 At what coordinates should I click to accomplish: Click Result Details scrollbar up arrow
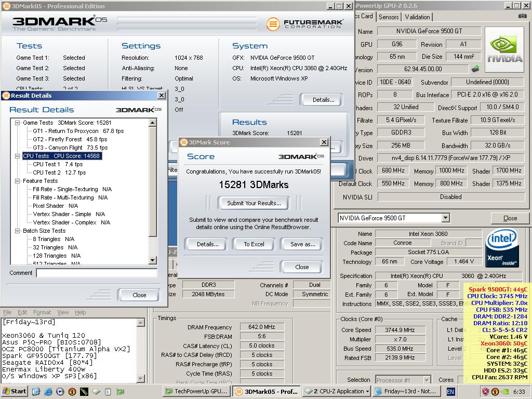(x=153, y=123)
